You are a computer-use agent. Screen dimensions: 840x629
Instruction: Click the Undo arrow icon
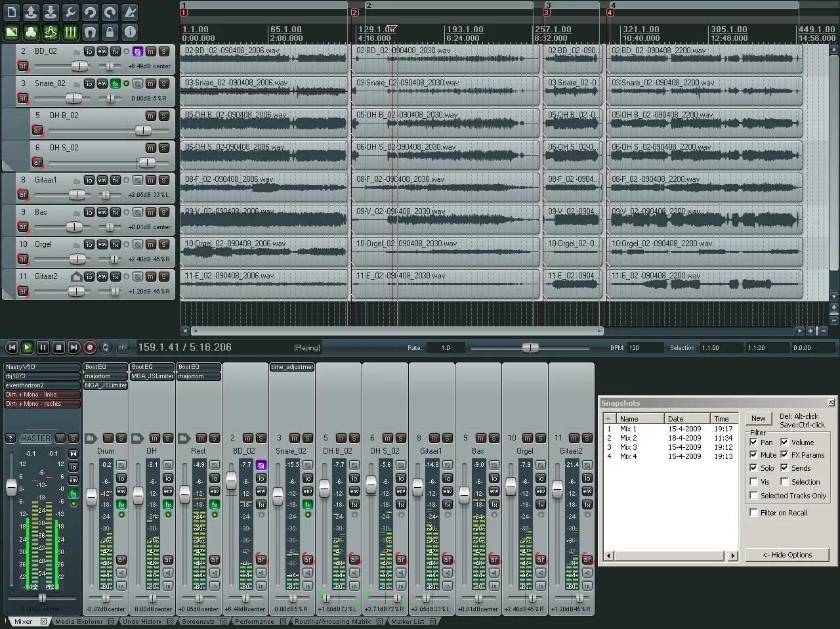tap(91, 12)
